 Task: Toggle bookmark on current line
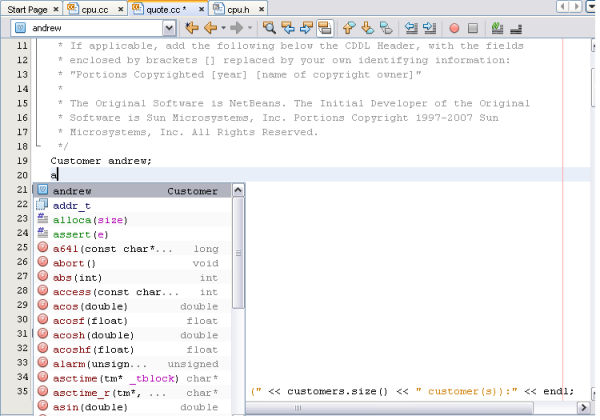(385, 28)
